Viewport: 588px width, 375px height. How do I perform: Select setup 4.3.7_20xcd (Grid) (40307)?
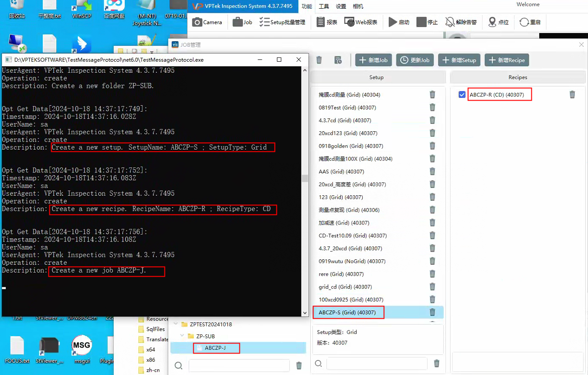(x=350, y=248)
